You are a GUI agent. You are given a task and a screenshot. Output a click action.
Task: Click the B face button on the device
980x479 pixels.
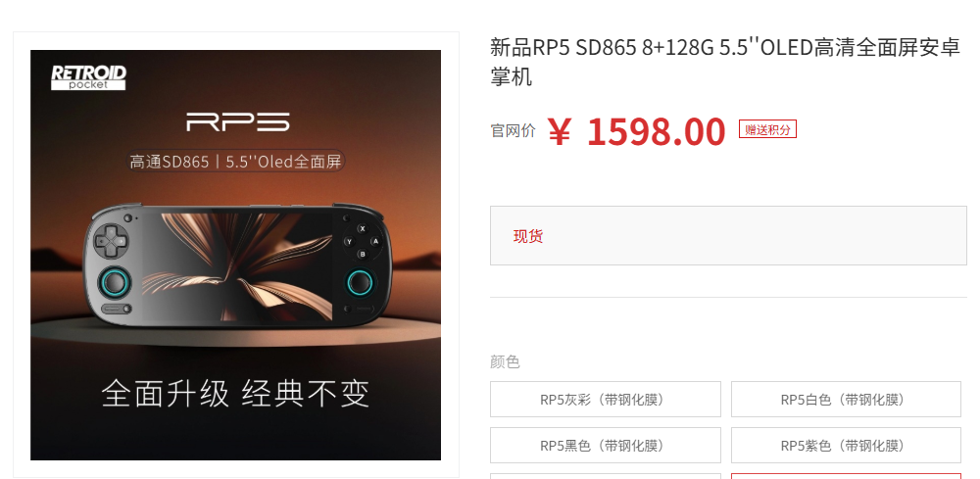coord(362,254)
